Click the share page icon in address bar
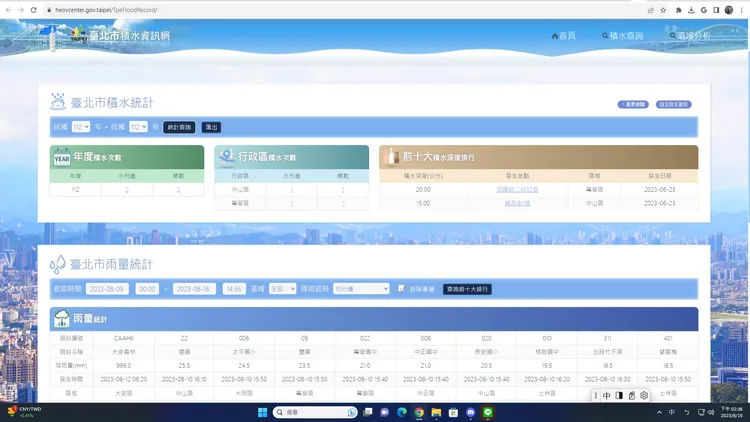The image size is (750, 422). 650,10
